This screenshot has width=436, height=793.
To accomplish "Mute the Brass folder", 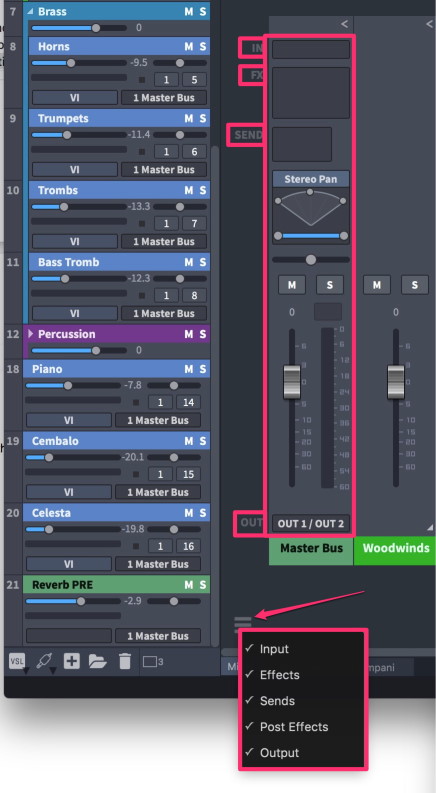I will 188,11.
